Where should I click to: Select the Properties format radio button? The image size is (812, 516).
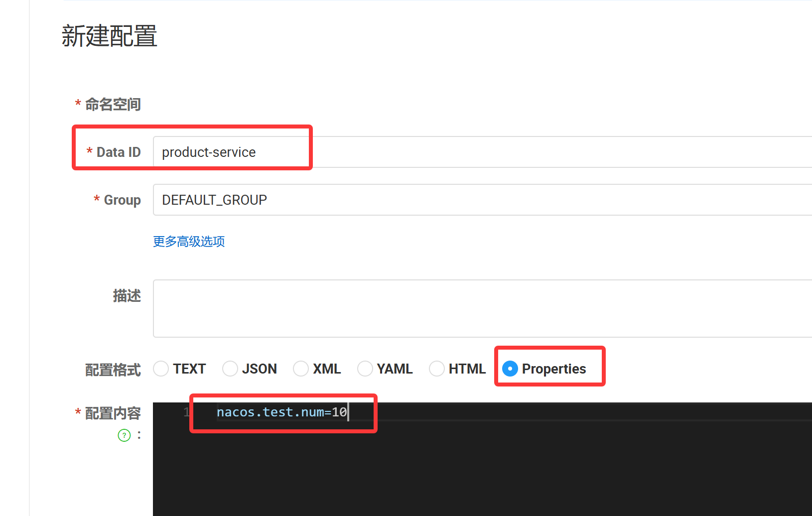(x=510, y=369)
